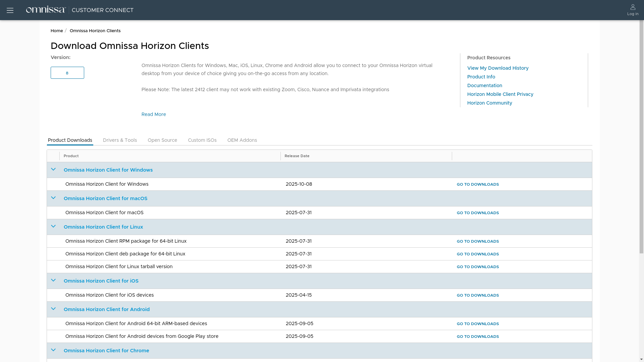
Task: Click Omnissa Horizon Client for Chrome heading link
Action: (106, 351)
